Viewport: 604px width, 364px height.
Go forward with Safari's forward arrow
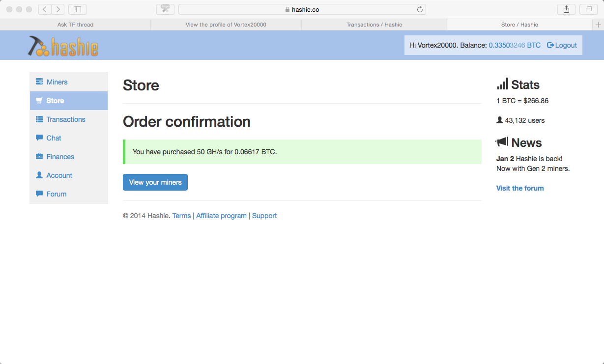[58, 9]
